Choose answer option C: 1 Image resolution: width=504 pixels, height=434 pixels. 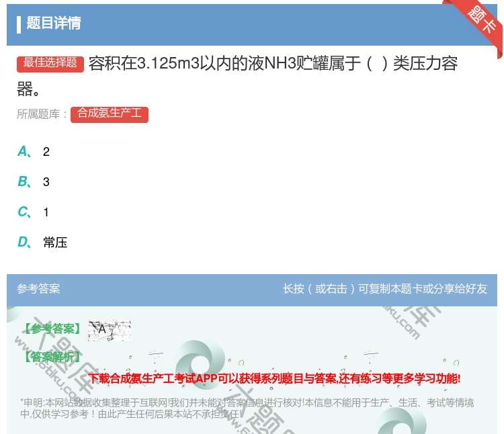[33, 212]
